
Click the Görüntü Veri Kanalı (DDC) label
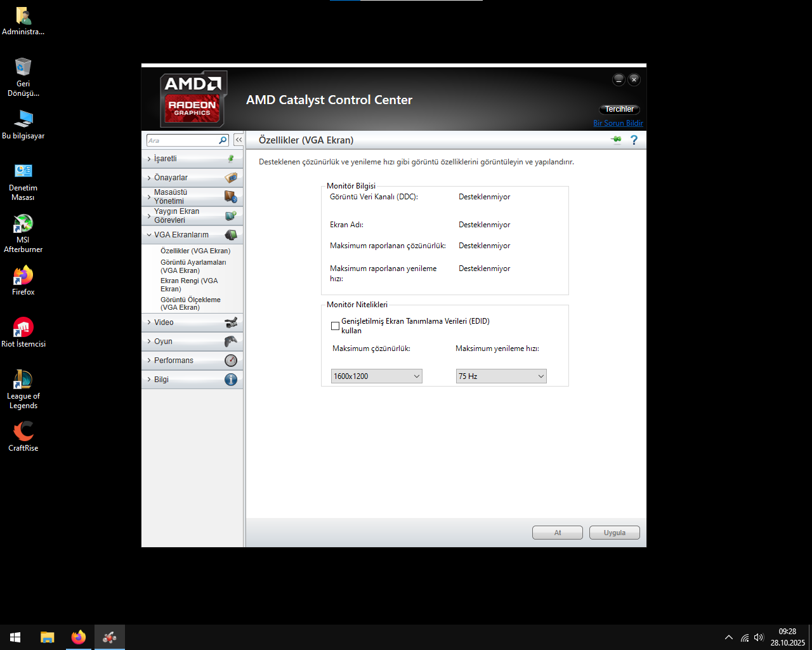pos(374,197)
